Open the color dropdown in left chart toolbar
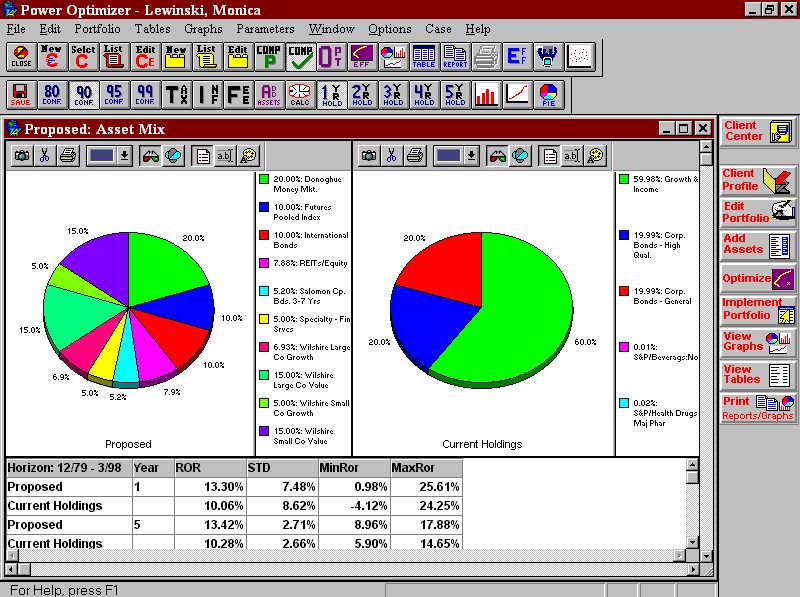Screen dimensions: 800x597 coord(124,155)
